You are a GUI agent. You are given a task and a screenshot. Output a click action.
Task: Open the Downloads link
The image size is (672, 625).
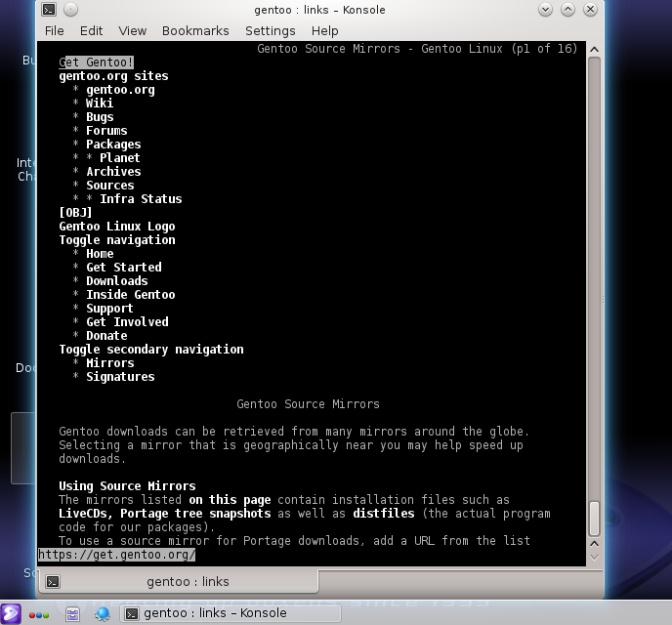[117, 281]
